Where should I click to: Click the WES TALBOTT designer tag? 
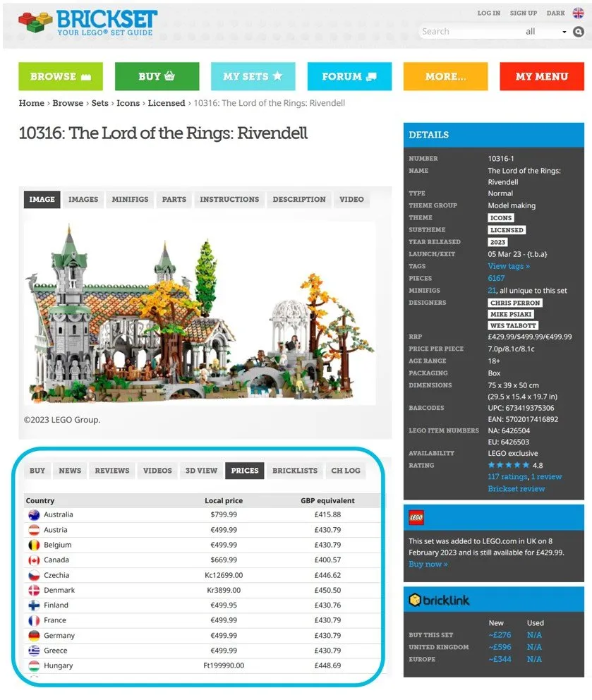coord(513,325)
